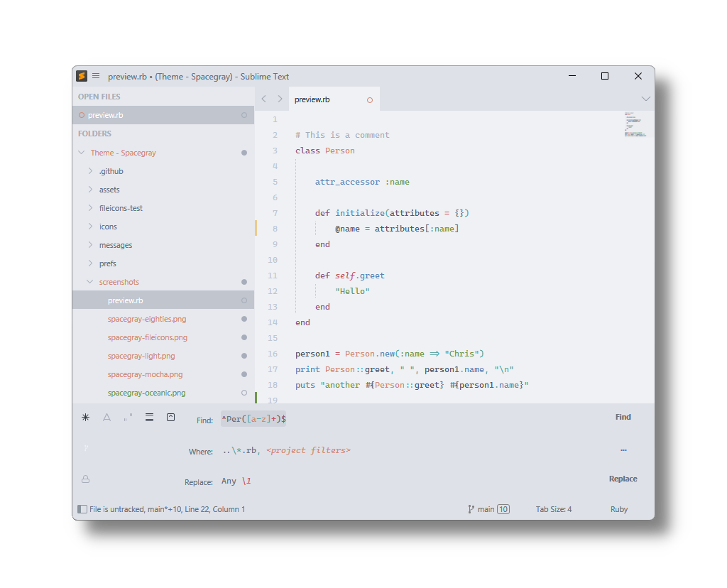
Task: Open spacegray-mocha.png file
Action: [145, 374]
